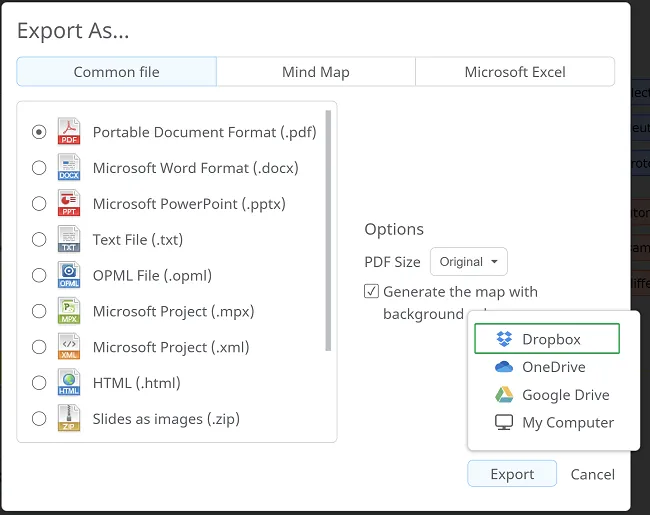Image resolution: width=650 pixels, height=515 pixels.
Task: Open the PDF Size Original dropdown
Action: coord(468,262)
